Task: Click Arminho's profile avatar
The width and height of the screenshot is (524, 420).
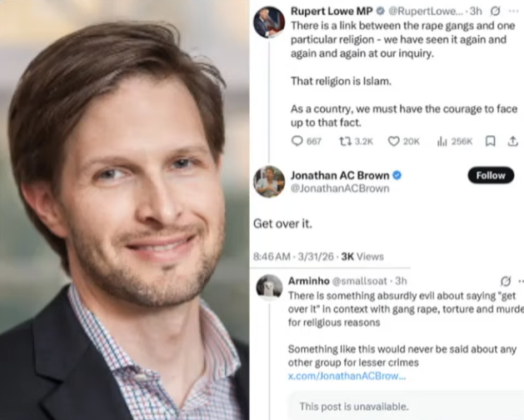Action: (x=269, y=287)
